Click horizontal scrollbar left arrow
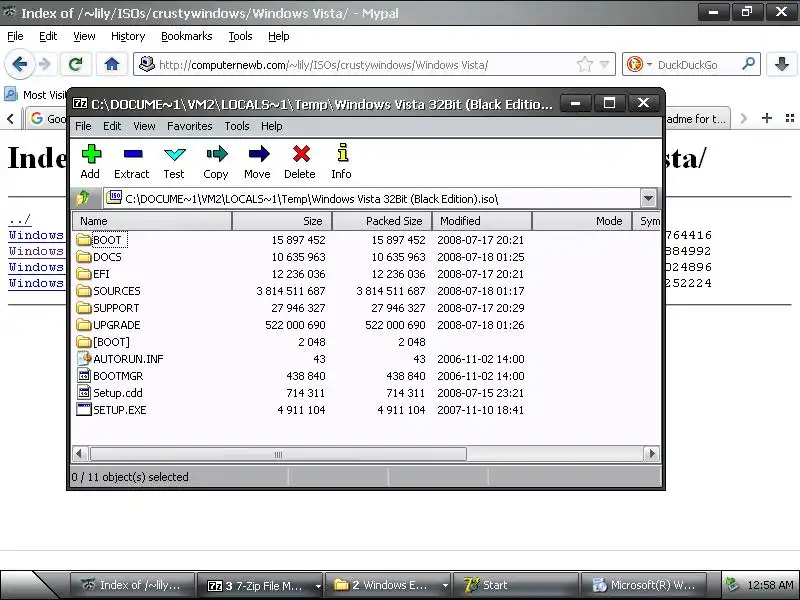The height and width of the screenshot is (600, 800). (80, 454)
